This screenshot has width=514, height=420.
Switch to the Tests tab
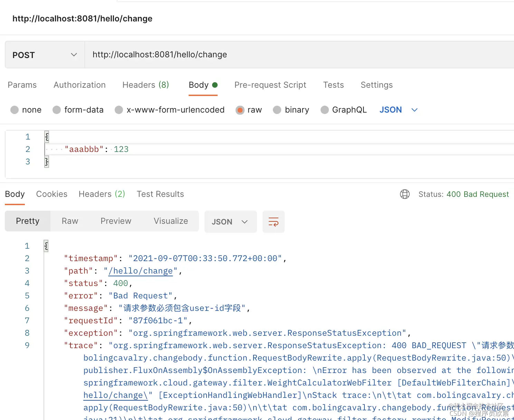333,85
